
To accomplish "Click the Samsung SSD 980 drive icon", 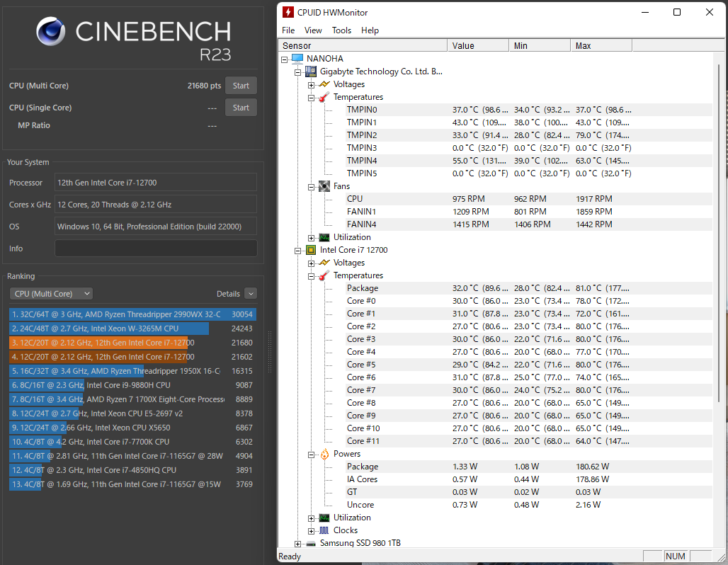I will point(311,544).
